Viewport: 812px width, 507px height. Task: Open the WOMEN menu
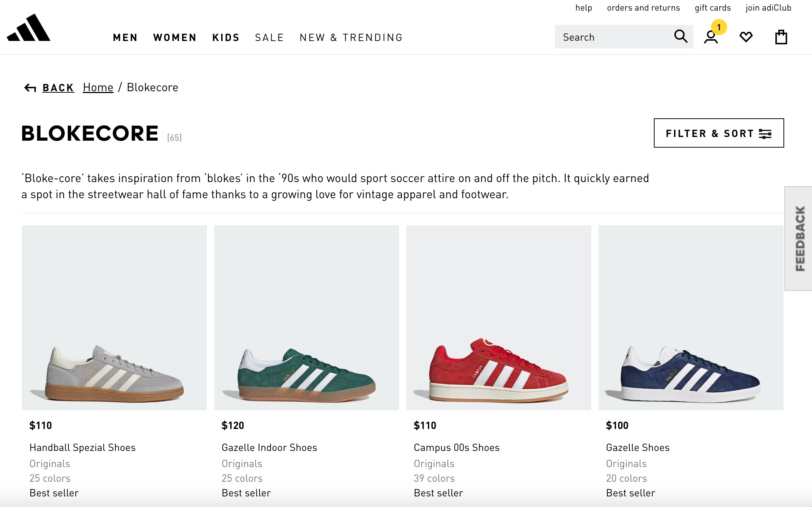click(x=175, y=38)
